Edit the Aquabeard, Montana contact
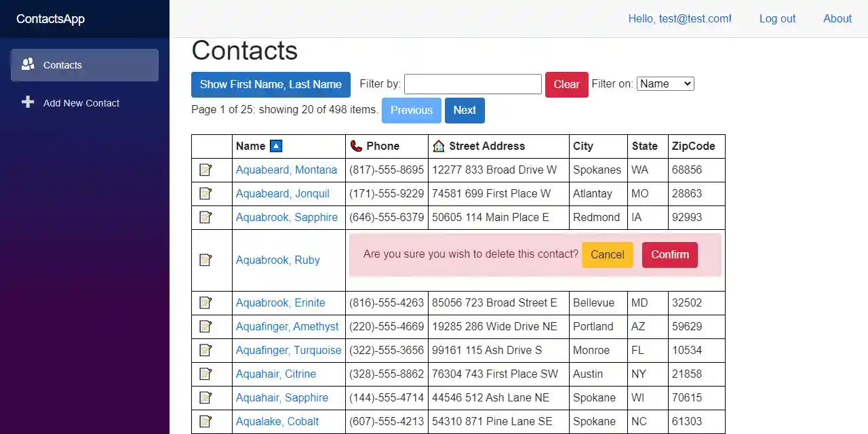Screen dimensions: 868x434 point(205,170)
